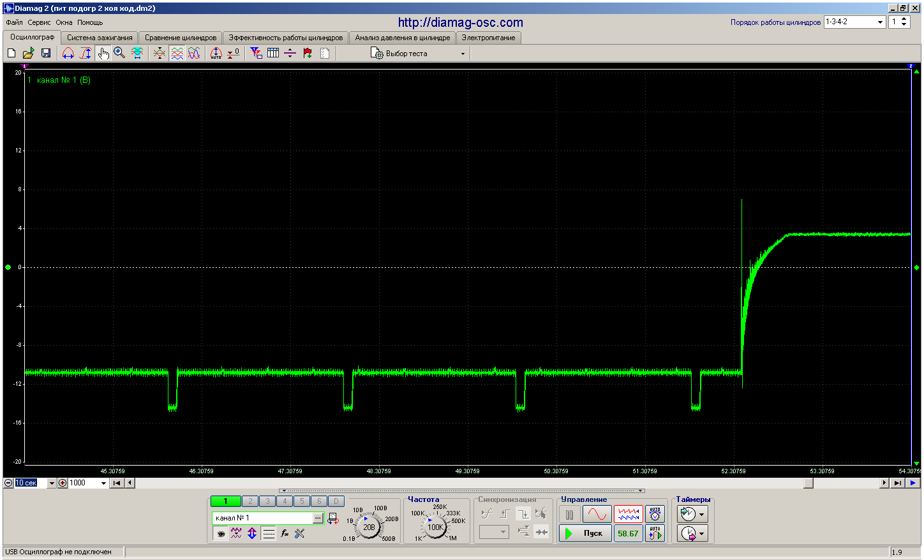924x560 pixels.
Task: Expand the 1000 value dropdown
Action: coord(103,483)
